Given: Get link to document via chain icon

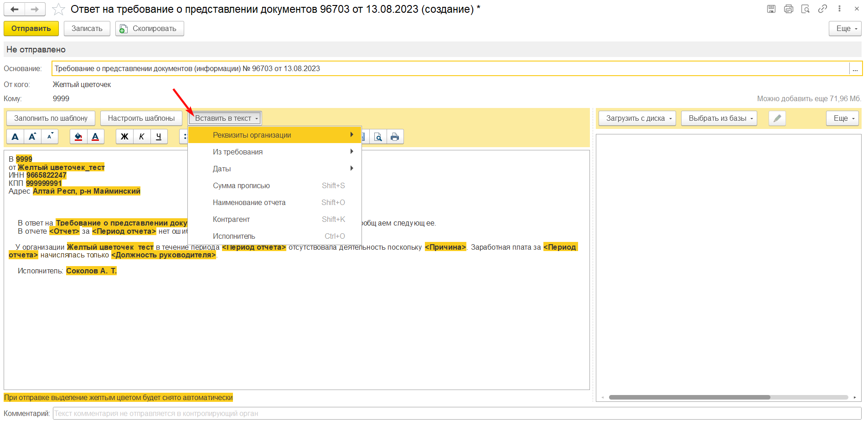Looking at the screenshot, I should 822,9.
